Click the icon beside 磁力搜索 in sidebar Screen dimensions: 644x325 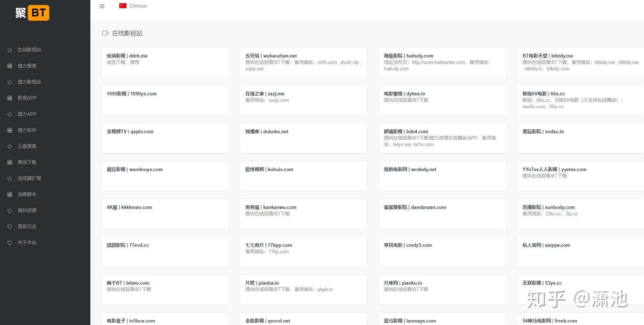(10, 66)
